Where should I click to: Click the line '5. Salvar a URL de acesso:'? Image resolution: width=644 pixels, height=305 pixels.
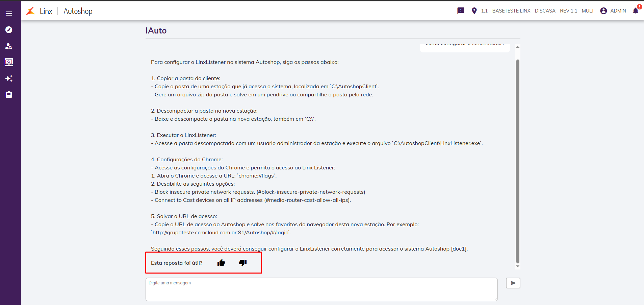[x=184, y=216]
